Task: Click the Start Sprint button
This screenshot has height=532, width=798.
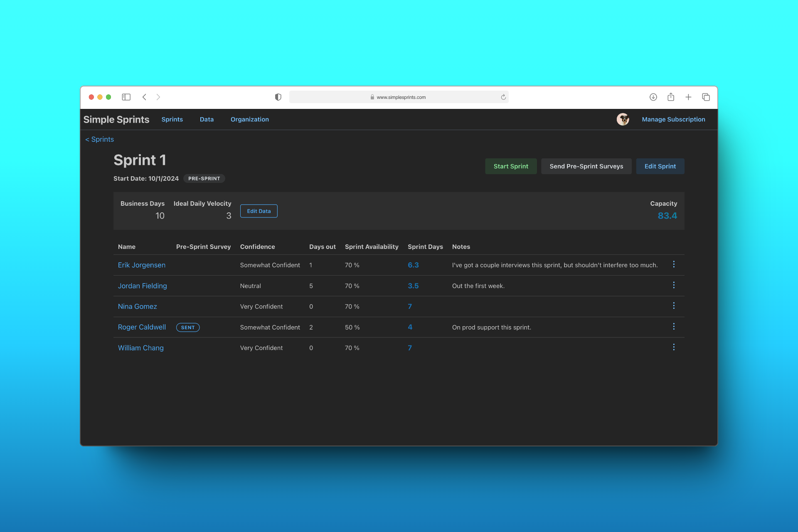Action: [511, 166]
